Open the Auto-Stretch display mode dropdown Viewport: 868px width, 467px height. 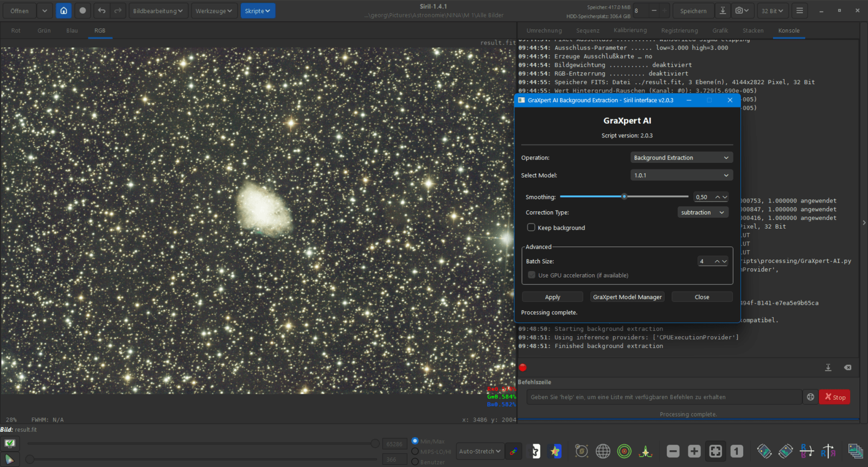click(x=480, y=451)
